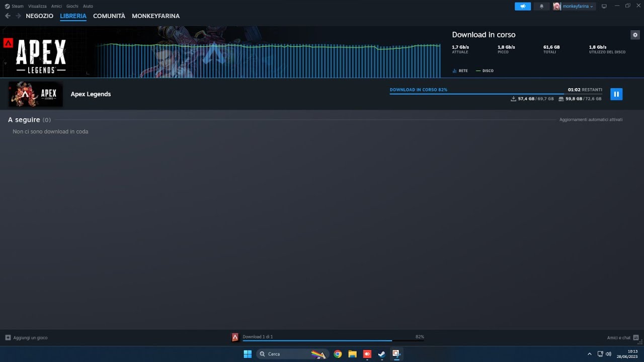This screenshot has width=644, height=362.
Task: Click the Apex icon in bottom download bar
Action: [x=235, y=337]
